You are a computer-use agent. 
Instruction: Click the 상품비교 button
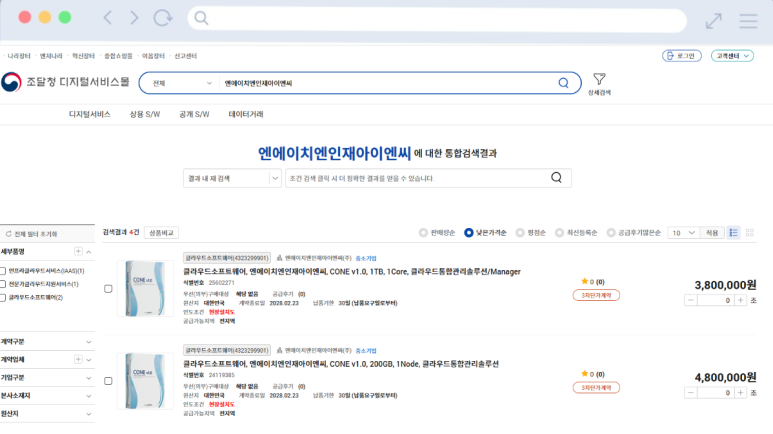point(161,233)
